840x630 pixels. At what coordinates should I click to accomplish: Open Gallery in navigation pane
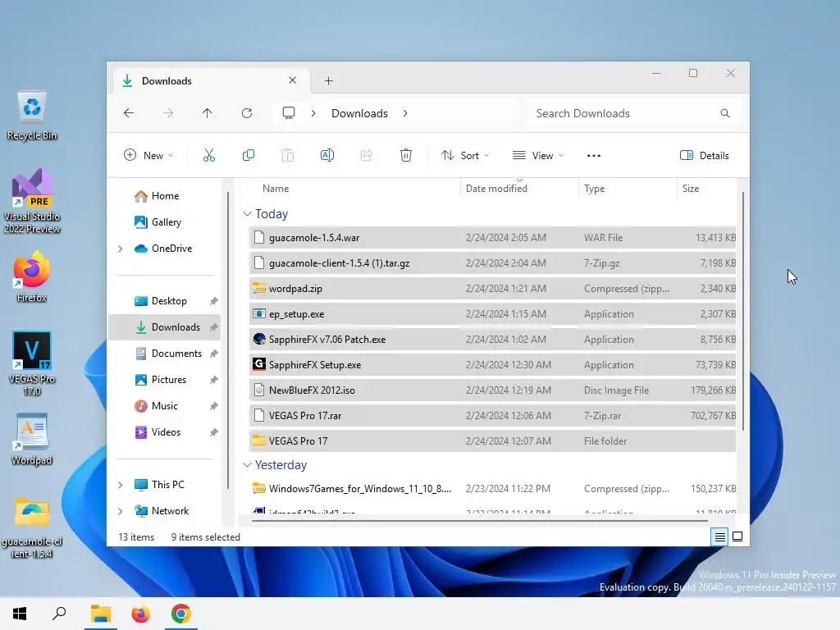(x=158, y=222)
